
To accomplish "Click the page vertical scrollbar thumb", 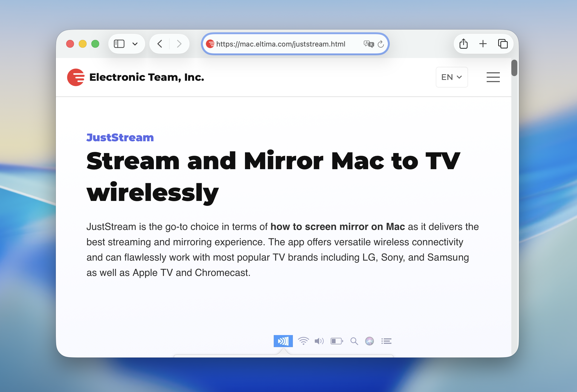I will (514, 68).
